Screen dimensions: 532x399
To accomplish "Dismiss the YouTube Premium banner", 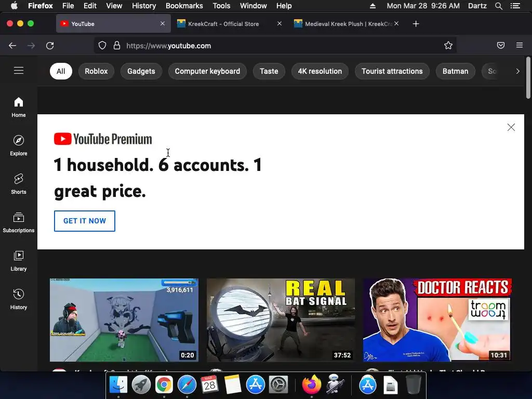I will tap(511, 127).
